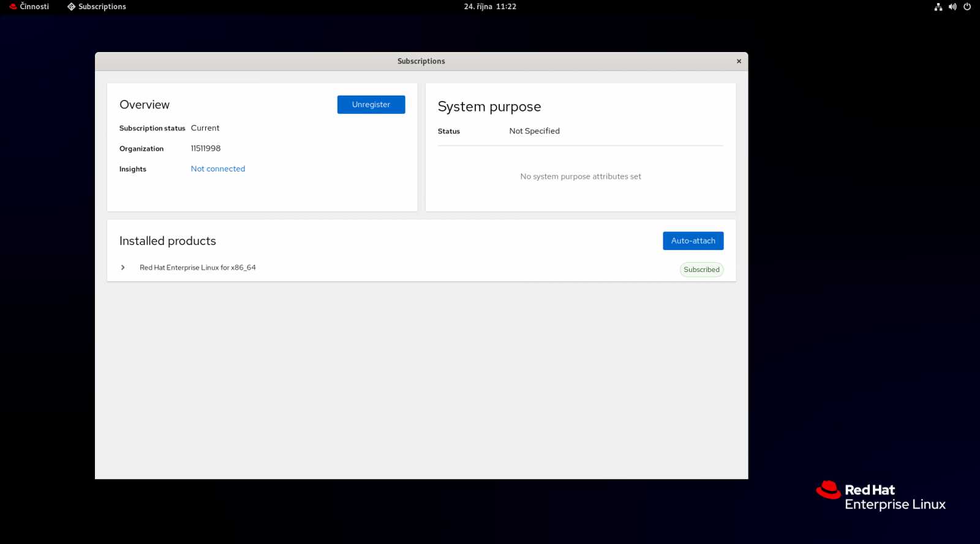
Task: Click the Insights label
Action: 132,169
